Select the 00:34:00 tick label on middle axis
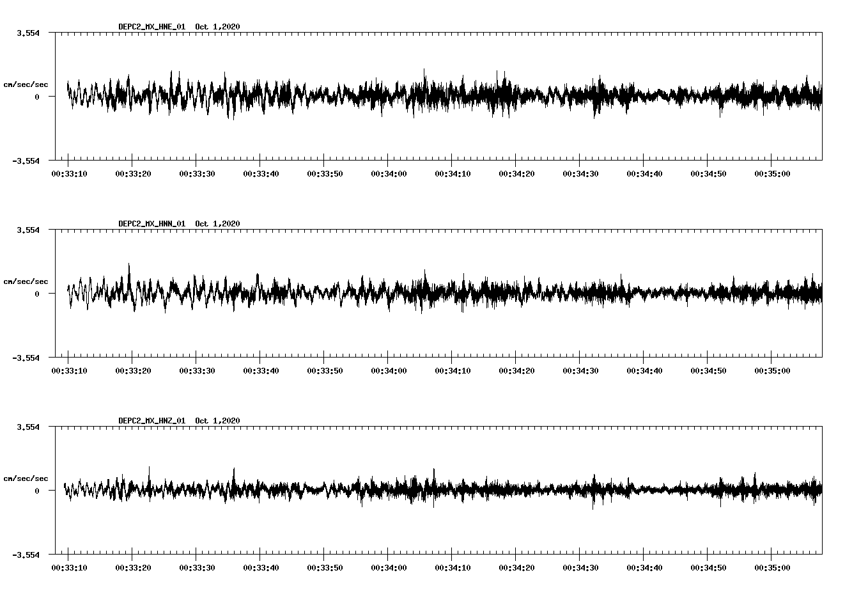The width and height of the screenshot is (868, 591). [x=388, y=369]
